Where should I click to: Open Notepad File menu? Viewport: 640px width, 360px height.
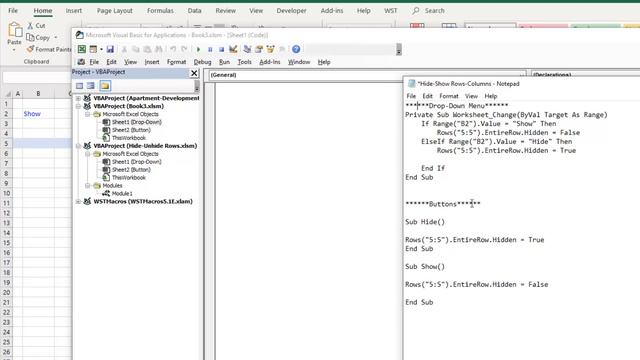411,96
